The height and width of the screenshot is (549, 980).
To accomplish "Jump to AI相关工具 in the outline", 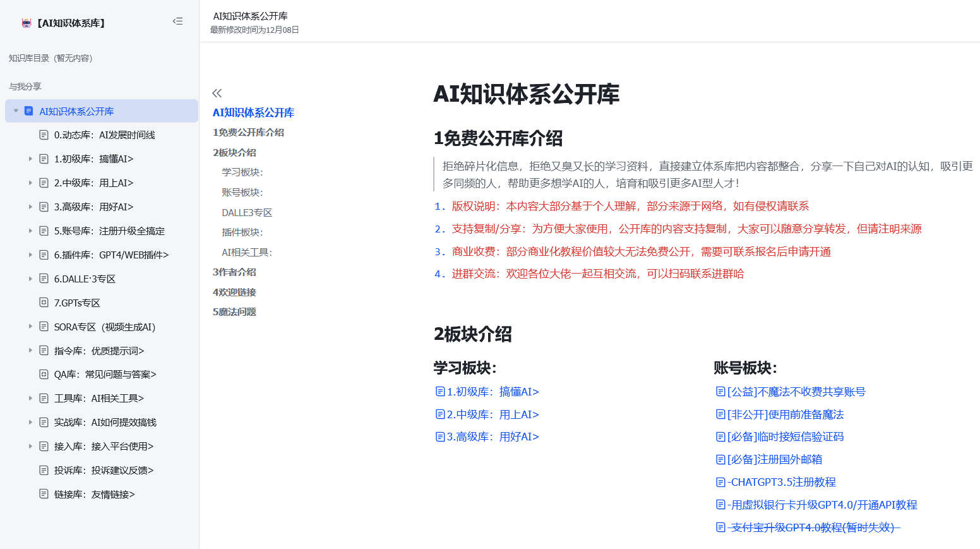I will (247, 253).
